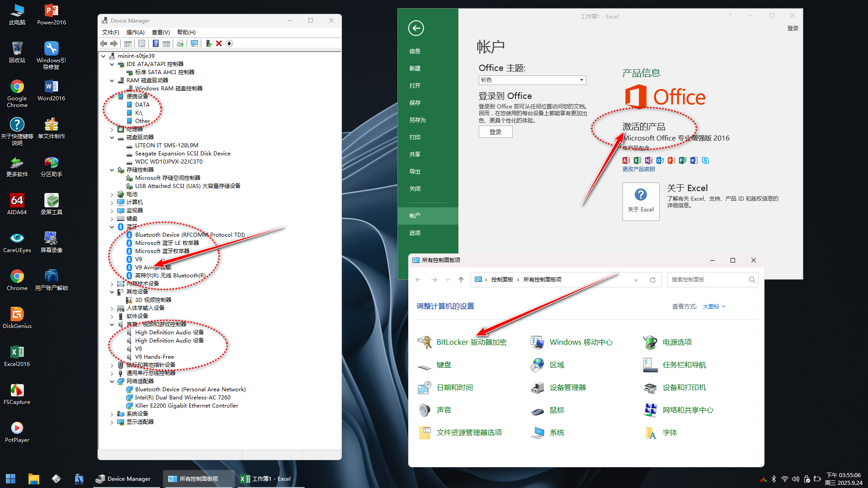
Task: Open Properties icon in Device Manager toolbar
Action: pos(142,43)
